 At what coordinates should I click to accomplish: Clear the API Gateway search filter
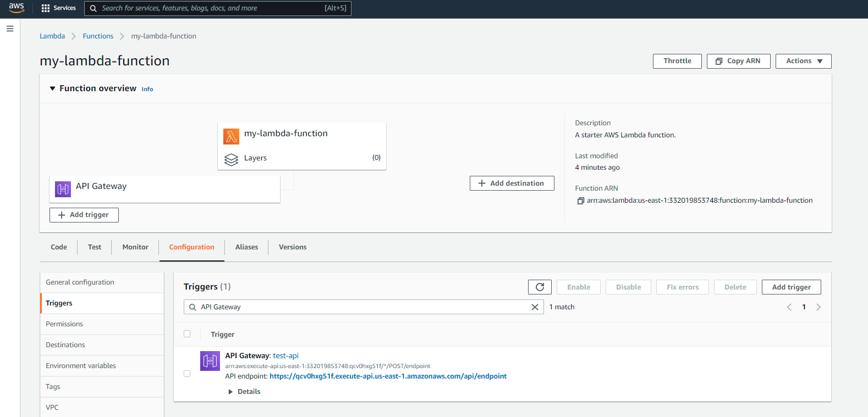[x=535, y=307]
